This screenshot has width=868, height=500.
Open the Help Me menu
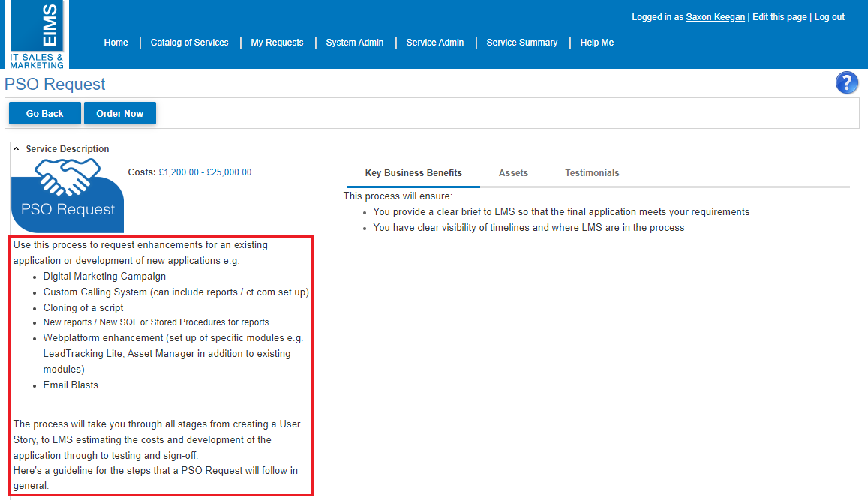(596, 43)
